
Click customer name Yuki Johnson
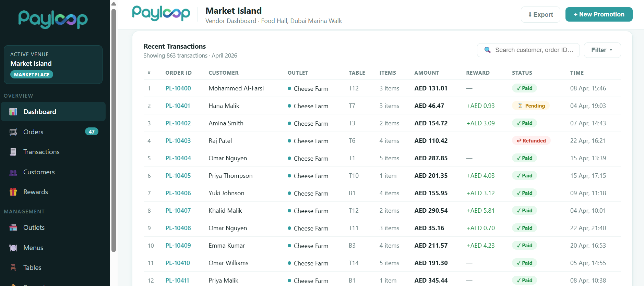point(226,193)
